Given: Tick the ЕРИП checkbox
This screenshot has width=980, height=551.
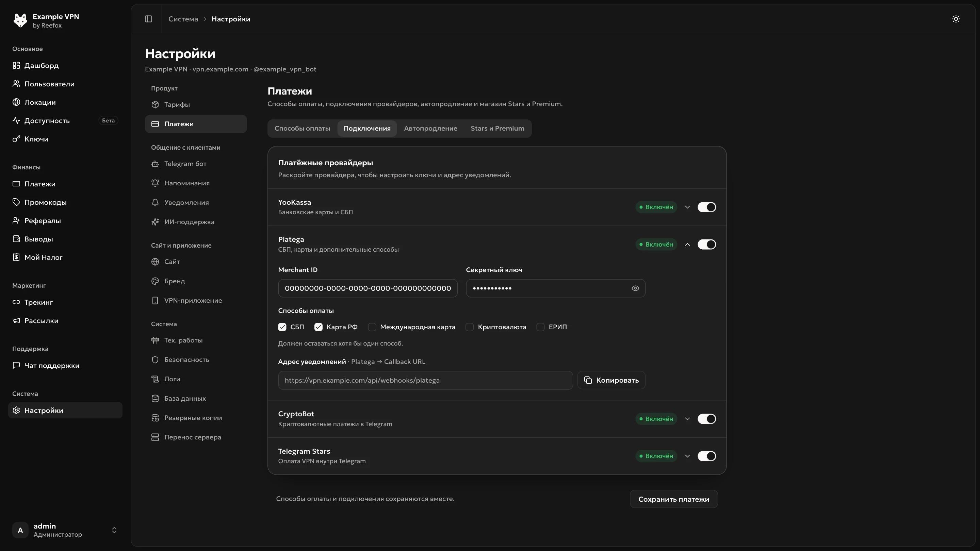Looking at the screenshot, I should [x=540, y=327].
